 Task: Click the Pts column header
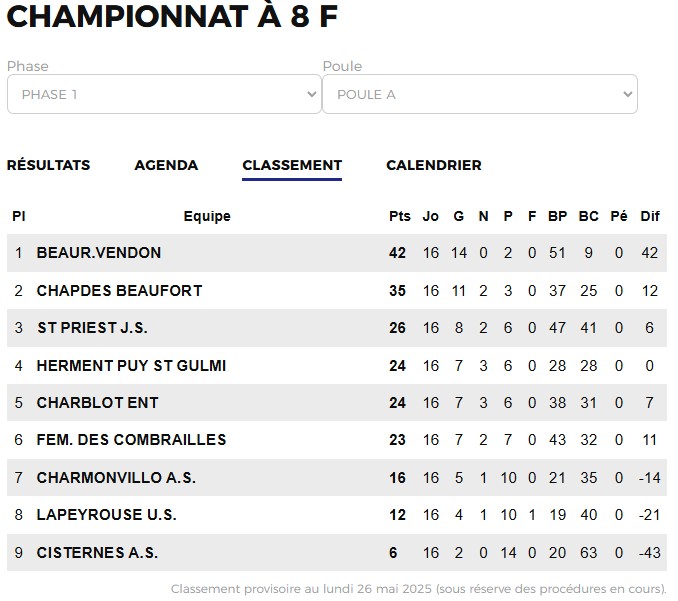(400, 216)
